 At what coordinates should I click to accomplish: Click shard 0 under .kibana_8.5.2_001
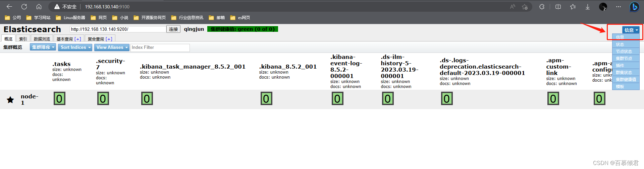[266, 99]
